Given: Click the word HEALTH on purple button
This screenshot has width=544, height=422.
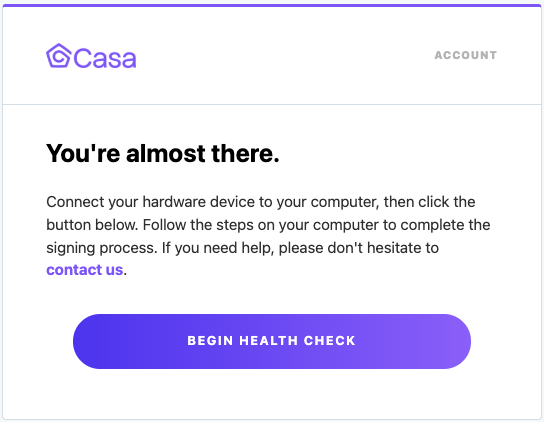Looking at the screenshot, I should (269, 341).
